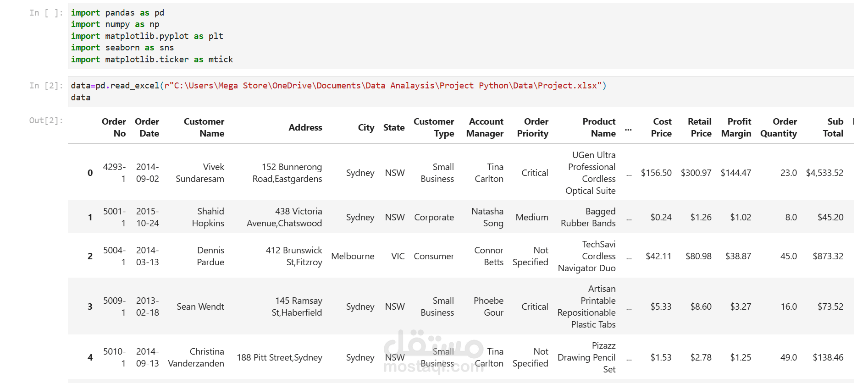The height and width of the screenshot is (383, 868).
Task: Click the 'VIC' state cell
Action: pyautogui.click(x=398, y=256)
